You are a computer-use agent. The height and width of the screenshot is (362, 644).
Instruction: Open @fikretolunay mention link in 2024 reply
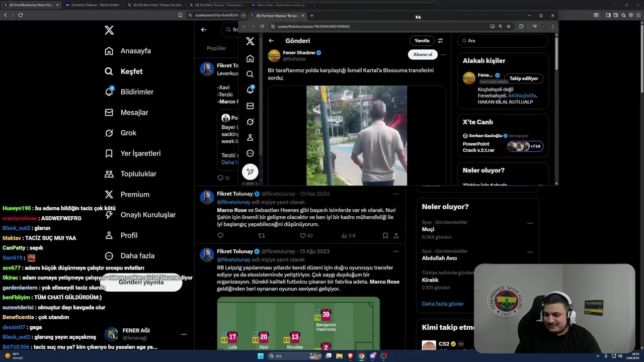tap(233, 202)
